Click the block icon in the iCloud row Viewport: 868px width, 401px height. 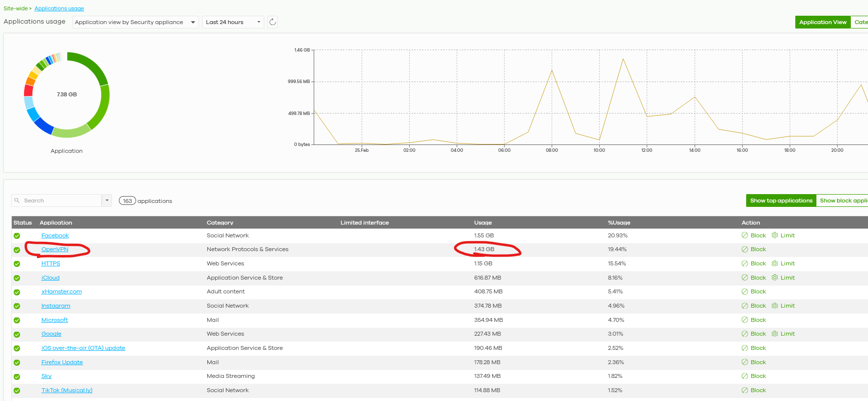pyautogui.click(x=745, y=278)
